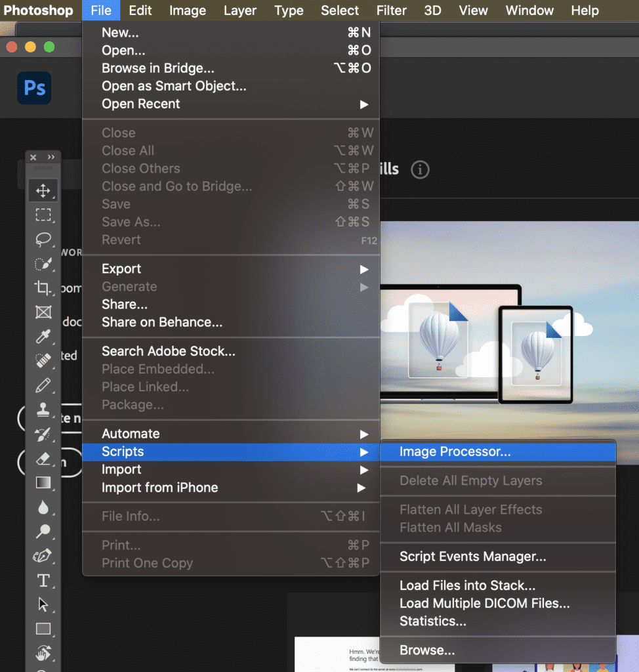Collapse the toolbar using its double-arrow toggle
639x672 pixels.
click(52, 157)
